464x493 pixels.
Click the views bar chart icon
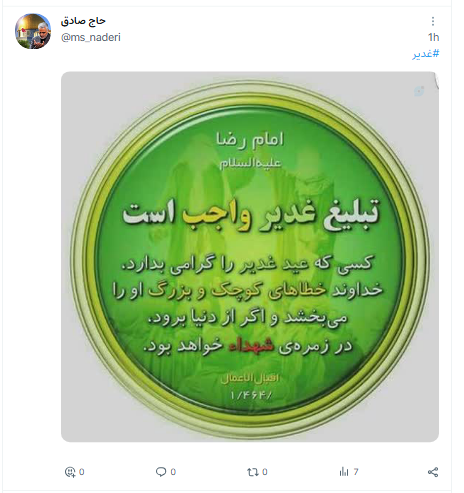pyautogui.click(x=344, y=472)
